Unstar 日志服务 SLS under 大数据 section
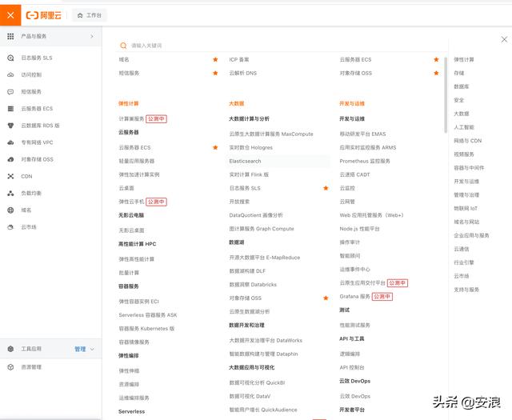 [326, 188]
